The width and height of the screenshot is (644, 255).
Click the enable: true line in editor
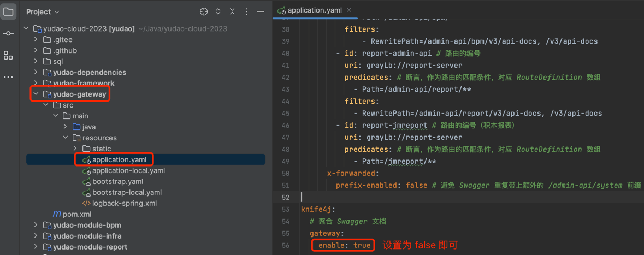coord(344,245)
